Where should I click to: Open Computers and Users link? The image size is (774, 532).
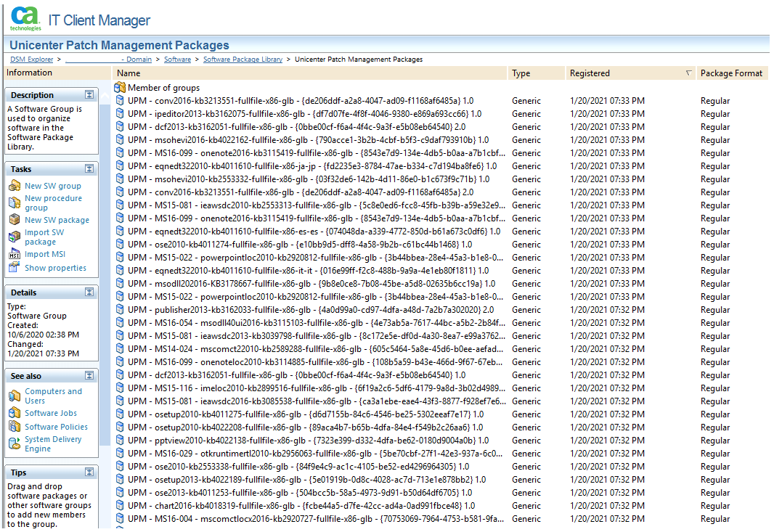coord(53,396)
